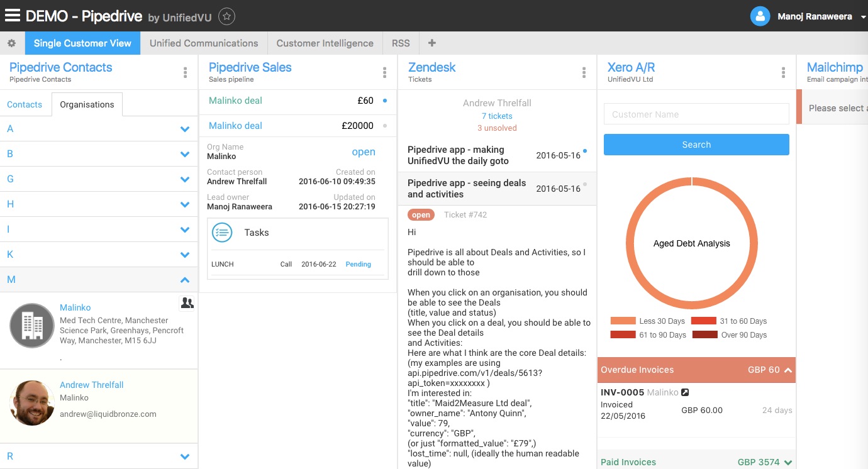Screen dimensions: 868x469
Task: Expand the letter I group
Action: (x=99, y=229)
